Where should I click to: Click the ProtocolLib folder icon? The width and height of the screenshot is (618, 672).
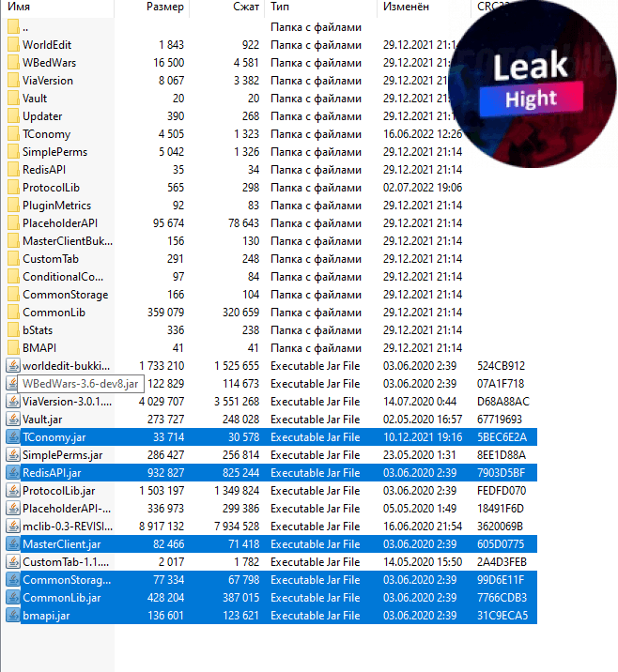[x=14, y=188]
